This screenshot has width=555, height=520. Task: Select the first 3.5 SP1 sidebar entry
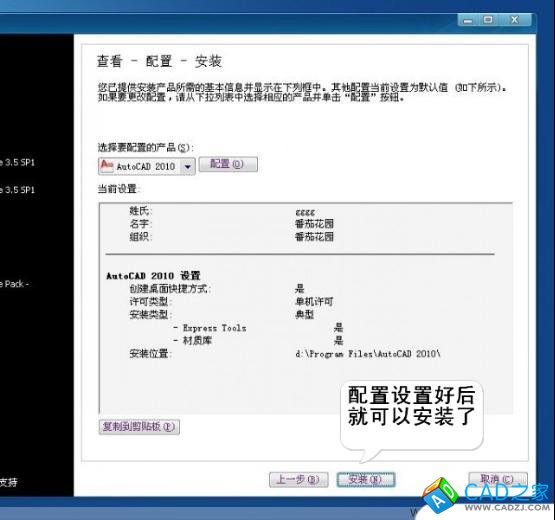click(x=17, y=162)
